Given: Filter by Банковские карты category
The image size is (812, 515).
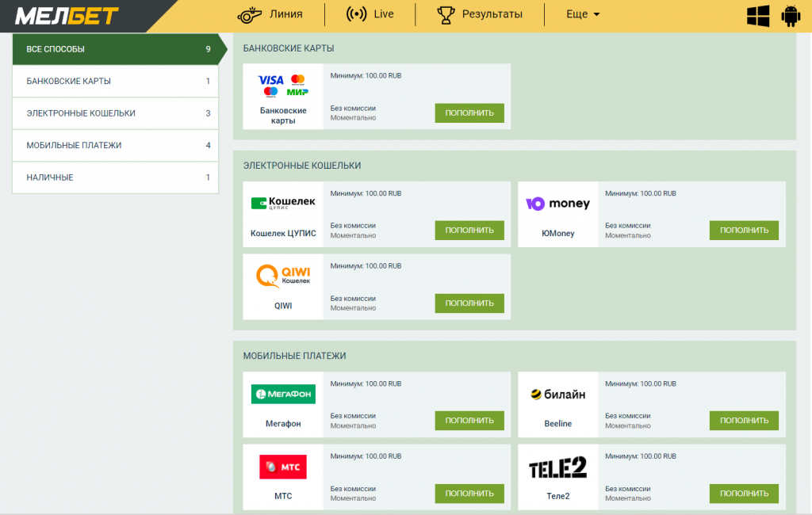Looking at the screenshot, I should [x=116, y=82].
